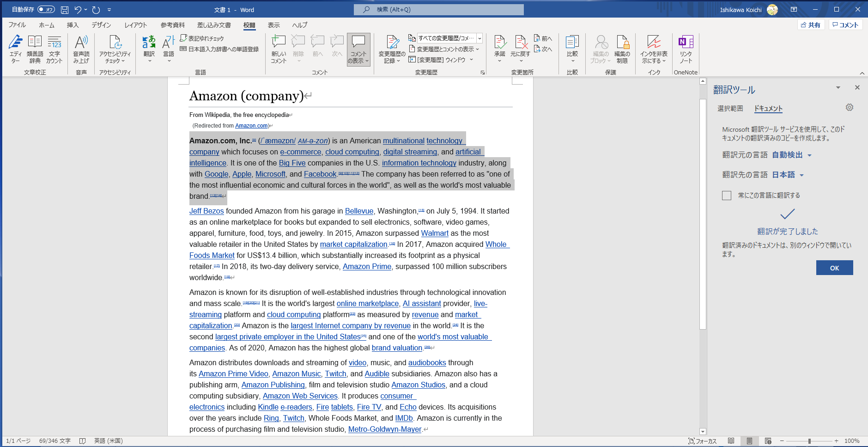Switch to the View (表示) tab
This screenshot has width=868, height=447.
pos(274,25)
